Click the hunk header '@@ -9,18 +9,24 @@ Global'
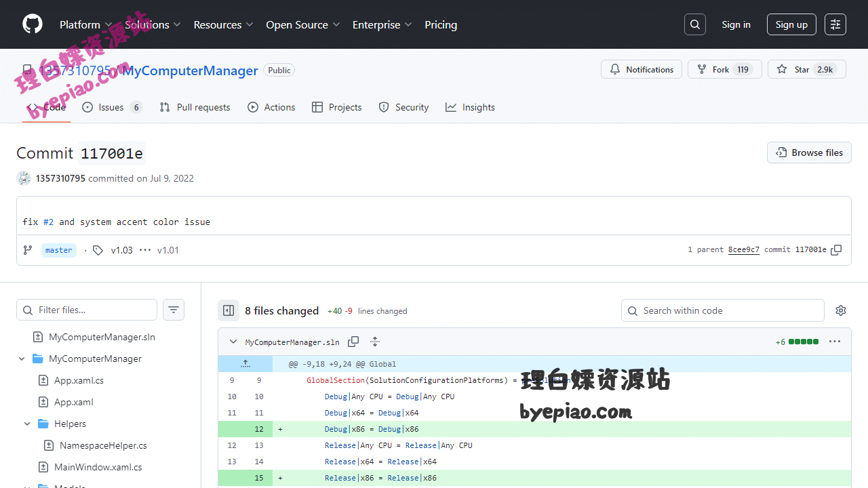This screenshot has height=488, width=868. coord(342,364)
